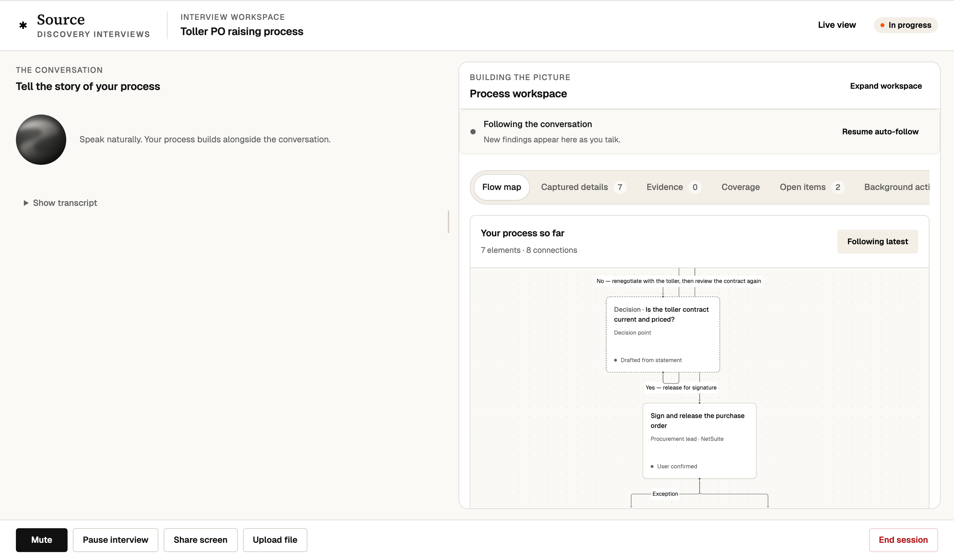The image size is (954, 560).
Task: Toggle the Following latest button
Action: (877, 241)
